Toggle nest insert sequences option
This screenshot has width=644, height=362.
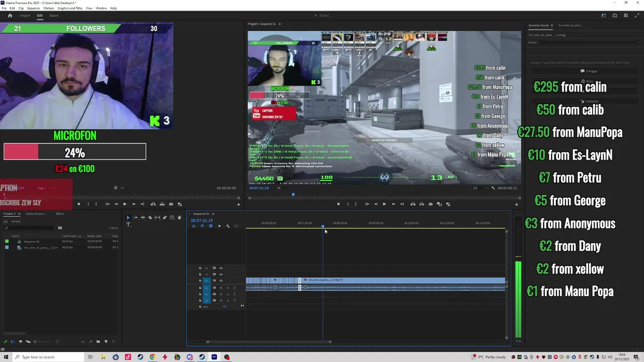(x=194, y=226)
